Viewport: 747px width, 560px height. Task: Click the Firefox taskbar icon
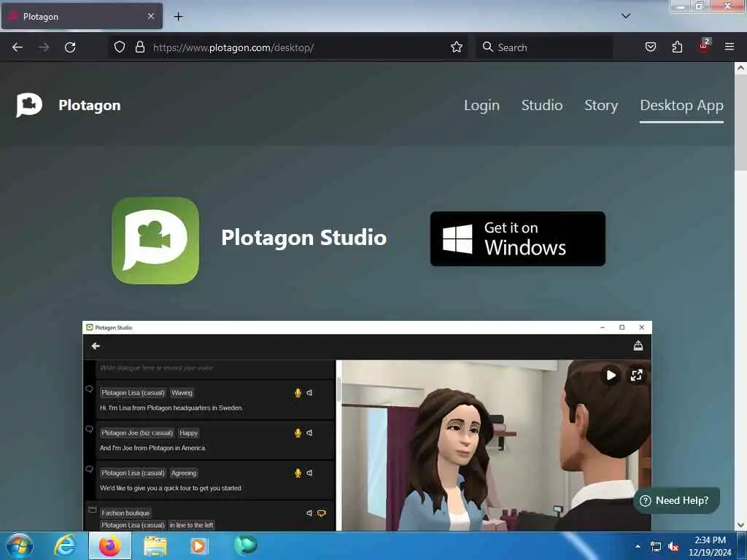110,545
